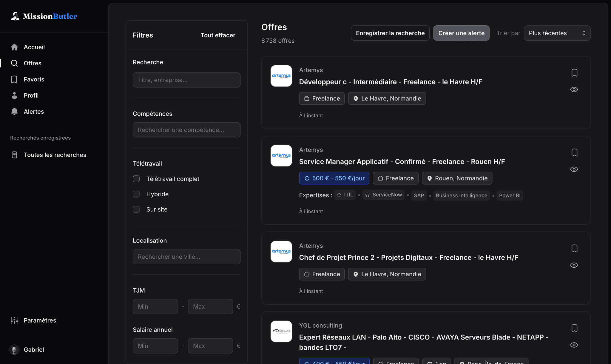This screenshot has width=611, height=364.
Task: Click the Paramètres sliders icon
Action: [x=14, y=320]
